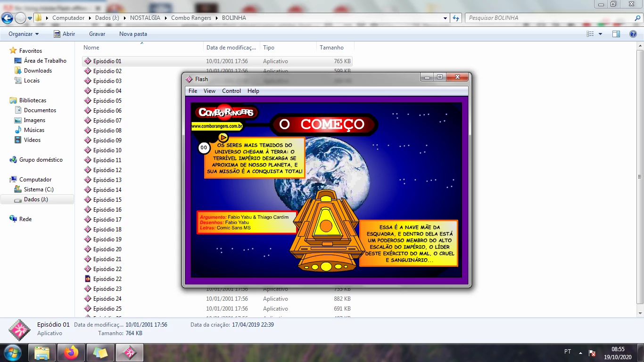Image resolution: width=644 pixels, height=362 pixels.
Task: Select the dark-icon Episódio 22 file
Action: [88, 279]
